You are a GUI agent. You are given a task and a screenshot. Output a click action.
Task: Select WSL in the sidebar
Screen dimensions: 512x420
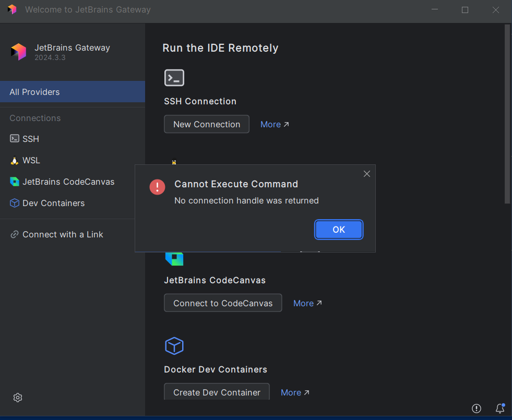coord(31,160)
